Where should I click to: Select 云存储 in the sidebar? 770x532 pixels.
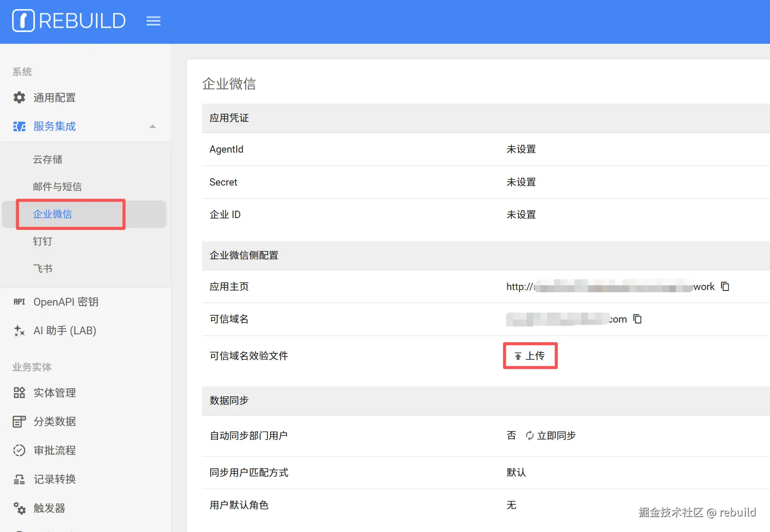tap(48, 160)
